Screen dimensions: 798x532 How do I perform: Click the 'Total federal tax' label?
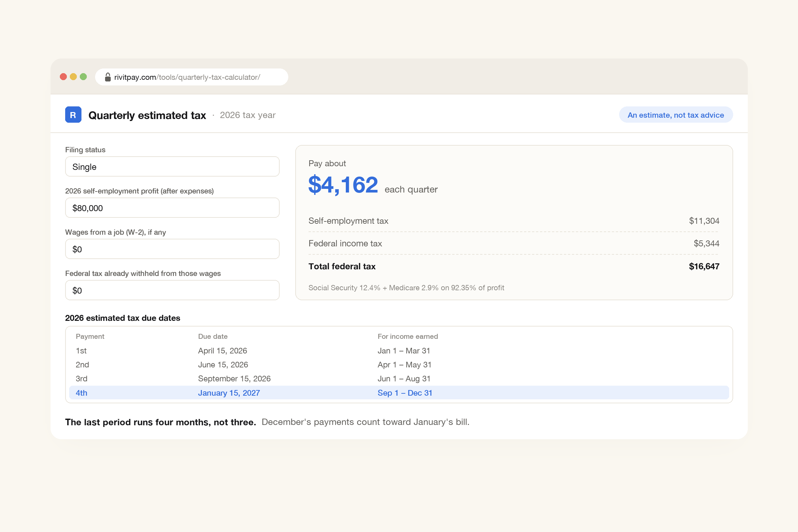342,266
